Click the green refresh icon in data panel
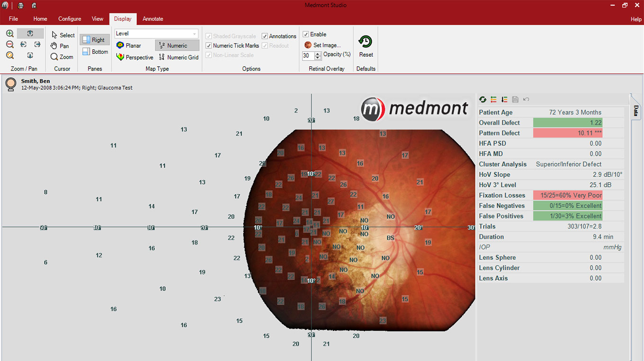 pos(483,99)
